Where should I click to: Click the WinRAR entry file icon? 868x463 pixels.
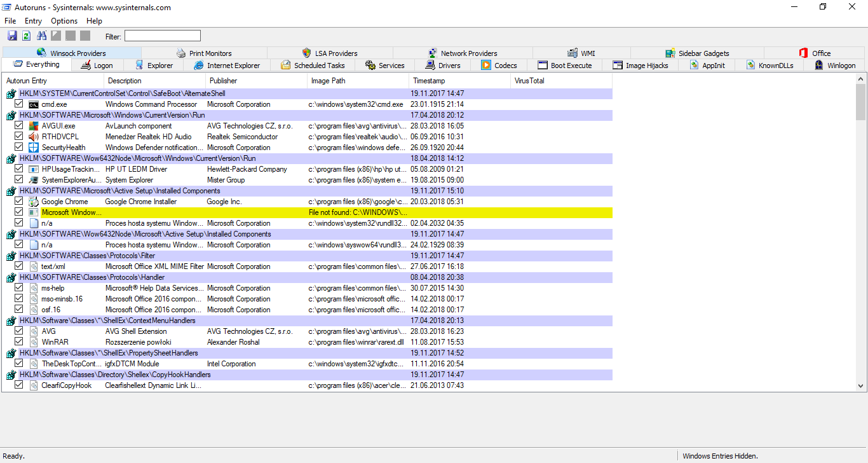34,342
